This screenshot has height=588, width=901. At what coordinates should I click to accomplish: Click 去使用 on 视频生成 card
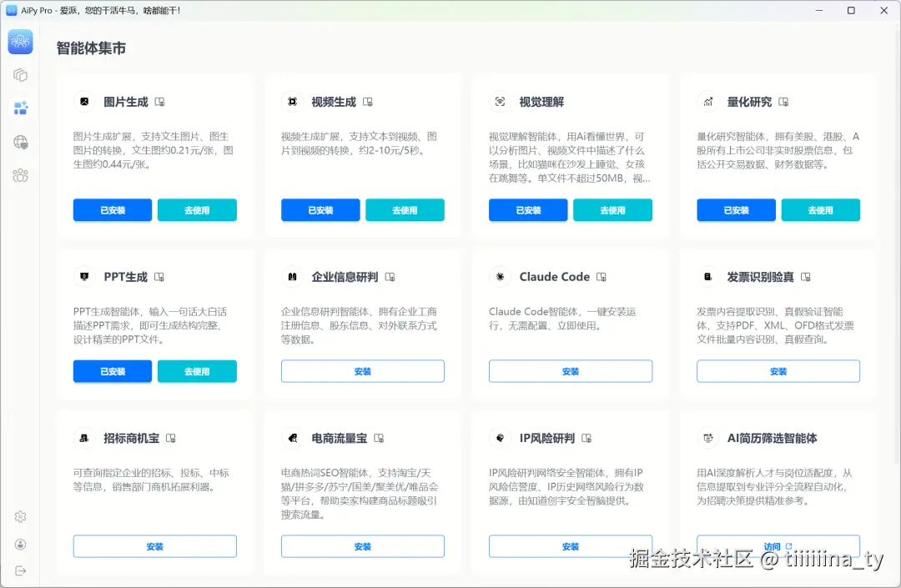[x=405, y=210]
